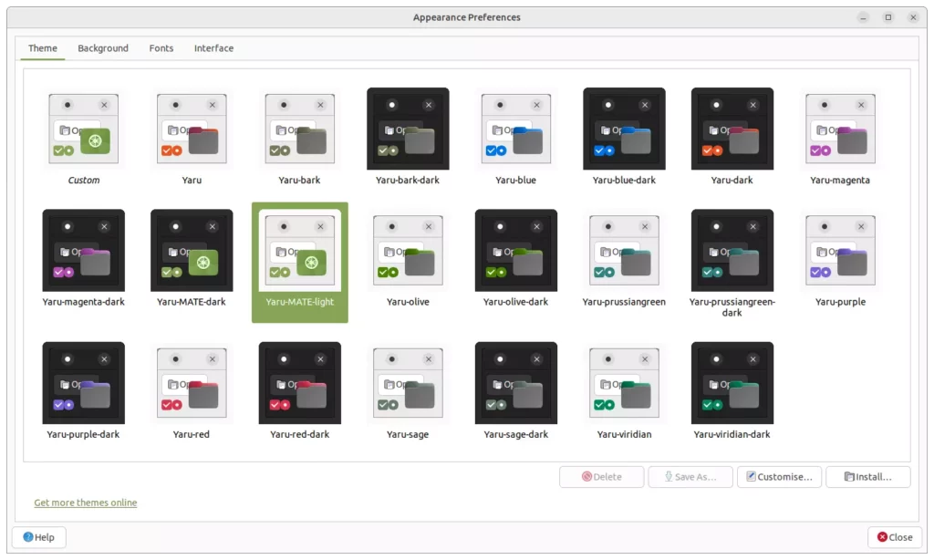This screenshot has width=934, height=560.
Task: Apply the Yaru-bark-dark theme
Action: (408, 129)
